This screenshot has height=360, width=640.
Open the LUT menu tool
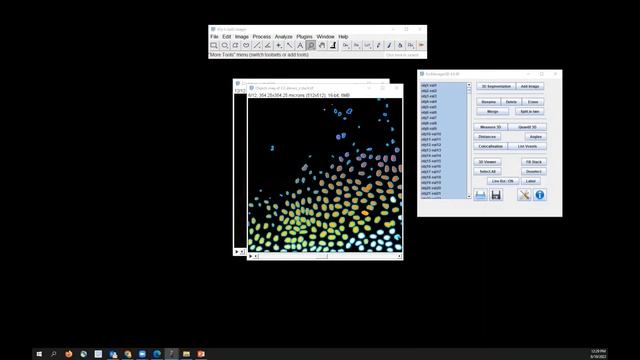367,46
